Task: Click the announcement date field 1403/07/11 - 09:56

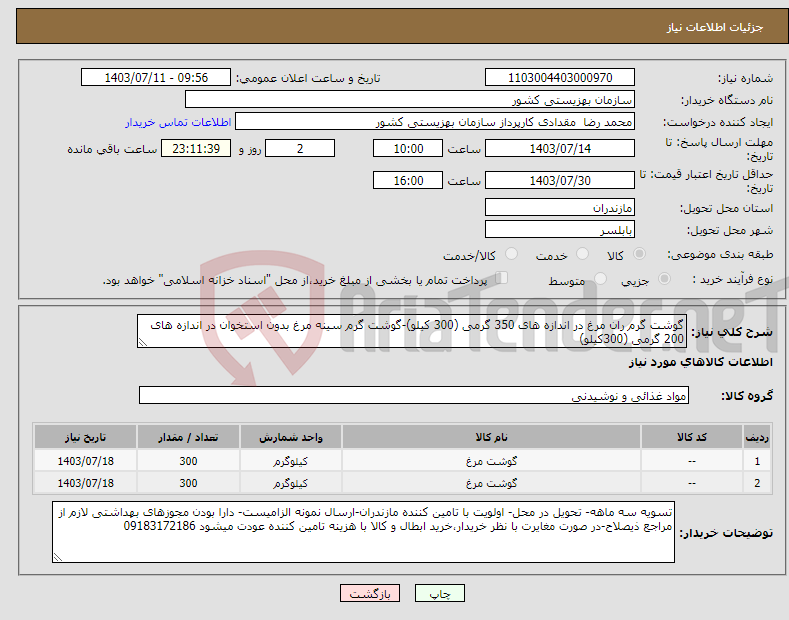Action: tap(156, 78)
